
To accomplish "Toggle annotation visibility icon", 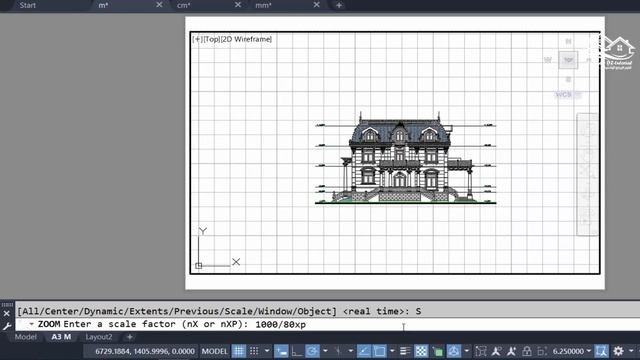I will pos(496,351).
